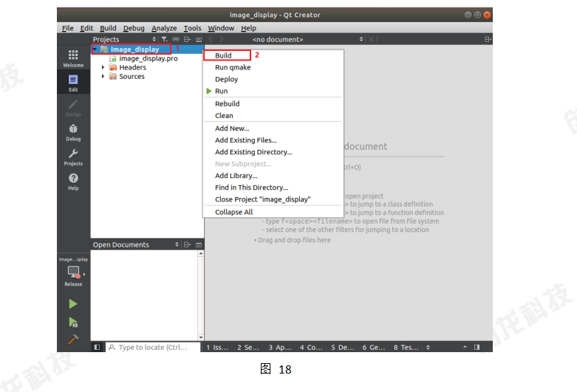Click the Open Documents scrollbar down arrow

click(201, 337)
